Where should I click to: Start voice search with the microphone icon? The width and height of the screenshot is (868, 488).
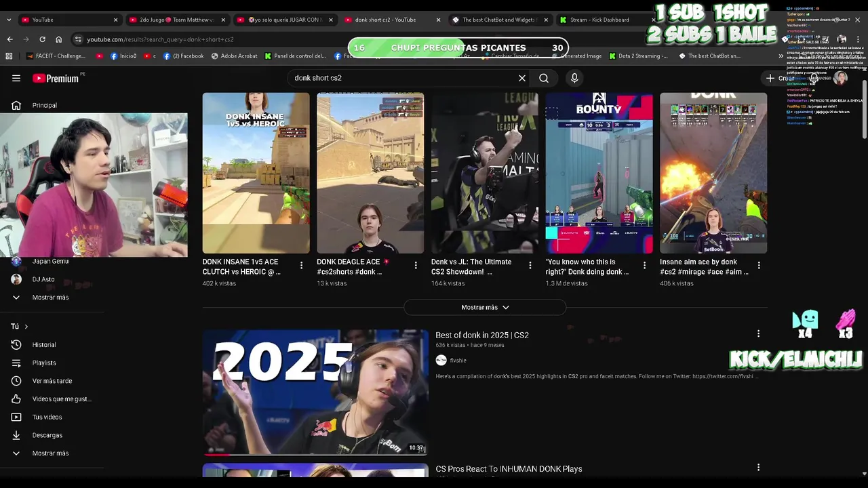tap(574, 78)
